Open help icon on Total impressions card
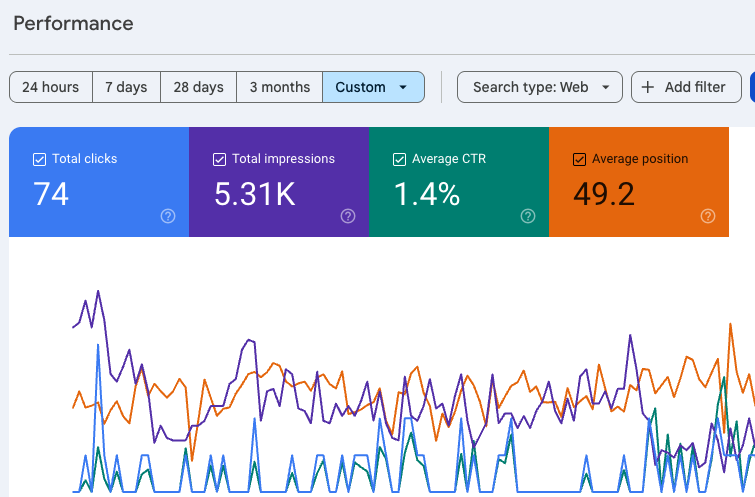Viewport: 755px width, 497px height. coord(348,216)
